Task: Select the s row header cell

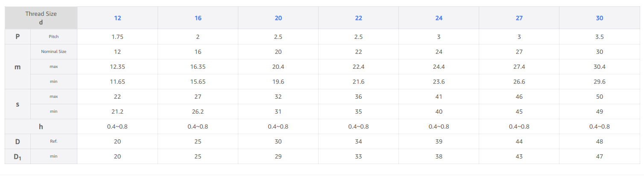Action: coord(18,104)
